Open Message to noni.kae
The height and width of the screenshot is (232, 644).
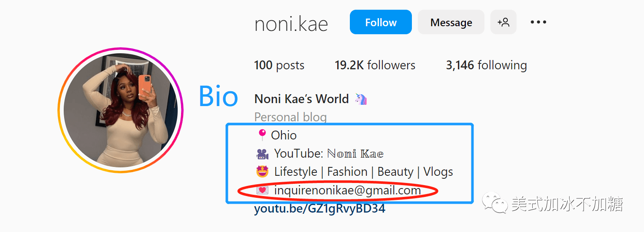click(x=451, y=22)
